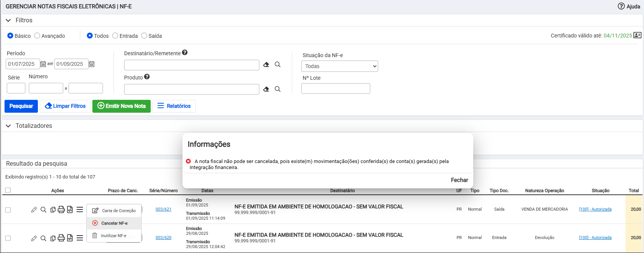Open the start date calendar picker
The width and height of the screenshot is (644, 253).
pyautogui.click(x=43, y=64)
